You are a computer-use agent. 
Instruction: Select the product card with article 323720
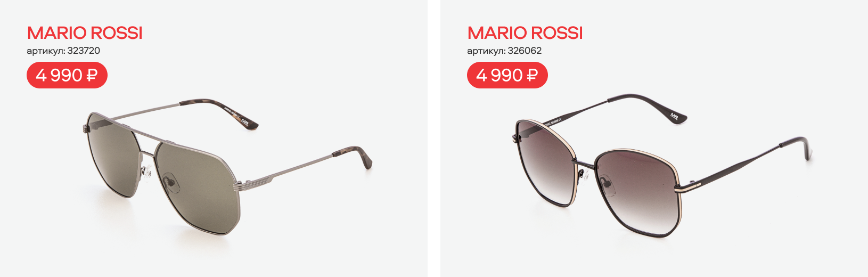[x=214, y=138]
